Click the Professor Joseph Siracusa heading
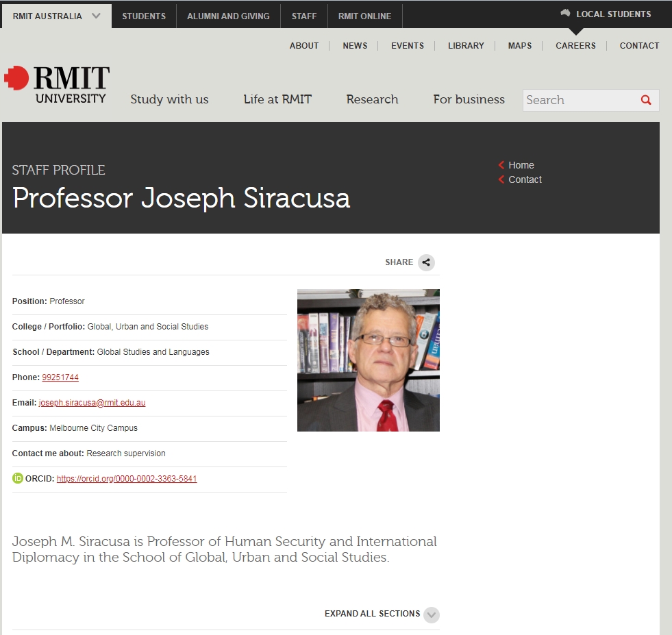The image size is (672, 635). [x=182, y=199]
